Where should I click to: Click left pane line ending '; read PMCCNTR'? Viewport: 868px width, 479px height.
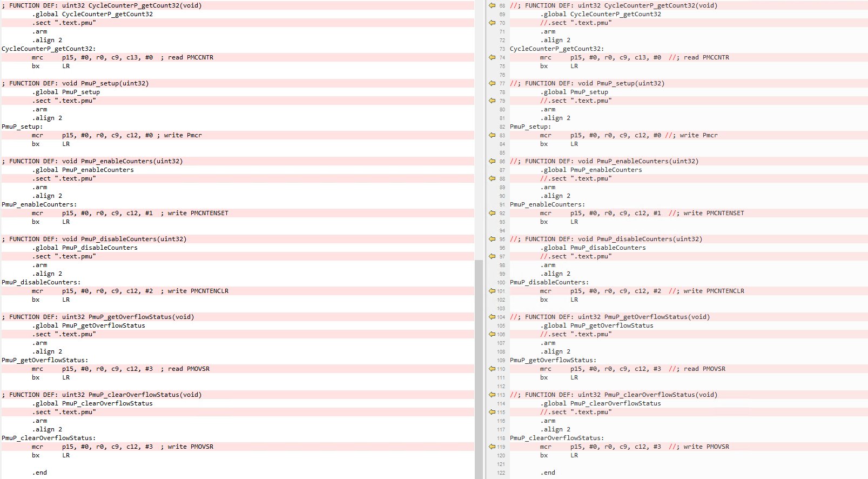coord(238,57)
